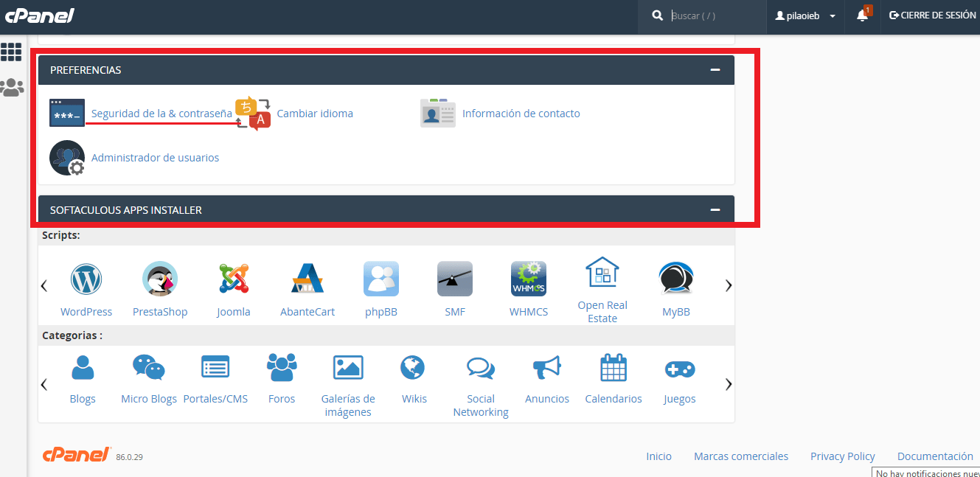
Task: Click Cierre de sesión to log out
Action: (933, 15)
